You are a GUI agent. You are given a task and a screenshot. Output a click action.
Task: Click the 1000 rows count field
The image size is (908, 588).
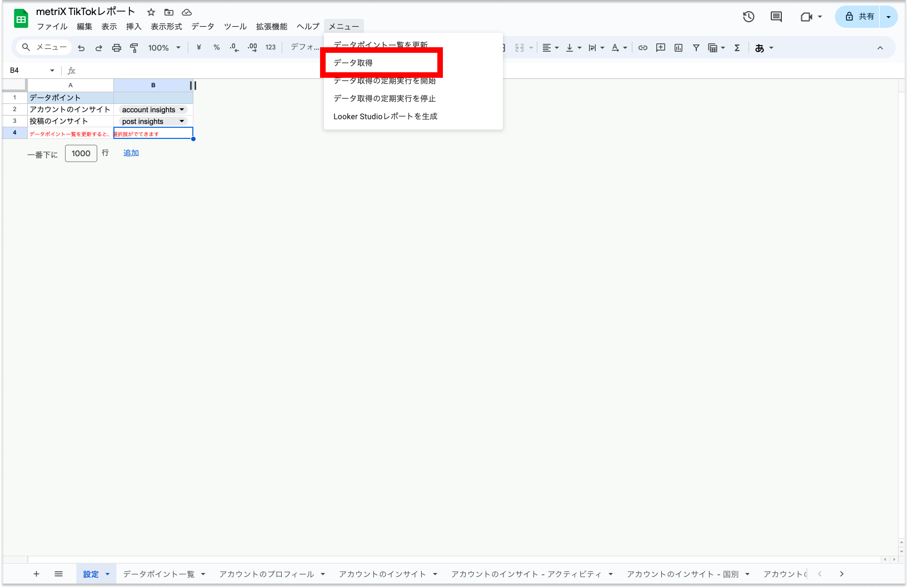click(x=81, y=153)
